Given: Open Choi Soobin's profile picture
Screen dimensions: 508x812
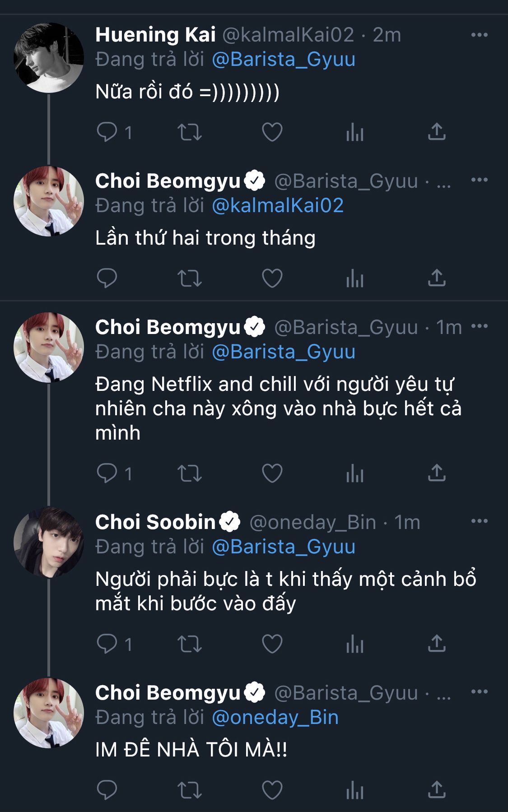Looking at the screenshot, I should (49, 543).
